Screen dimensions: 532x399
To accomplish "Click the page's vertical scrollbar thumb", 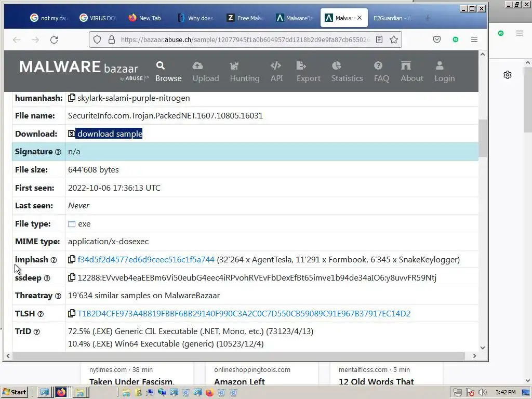I will [483, 138].
